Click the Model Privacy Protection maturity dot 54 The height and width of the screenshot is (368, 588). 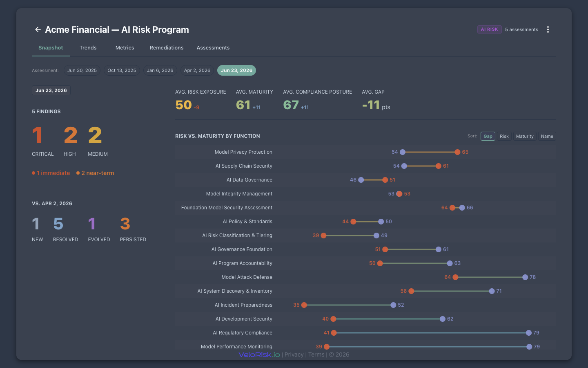click(403, 152)
